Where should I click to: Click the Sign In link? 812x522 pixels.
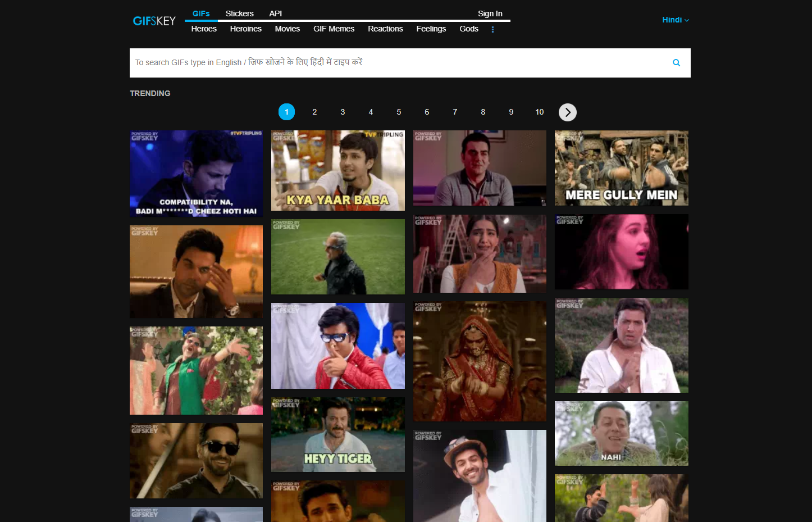click(x=490, y=13)
